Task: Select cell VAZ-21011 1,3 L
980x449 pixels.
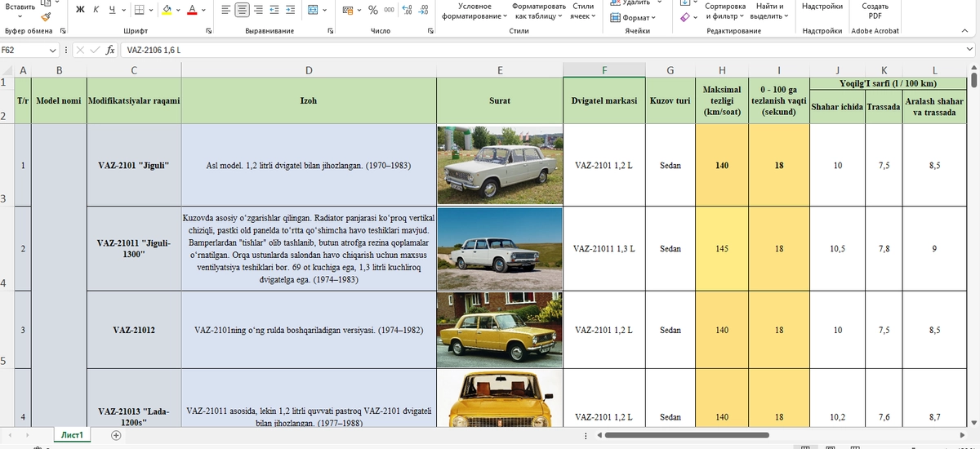Action: [x=604, y=248]
